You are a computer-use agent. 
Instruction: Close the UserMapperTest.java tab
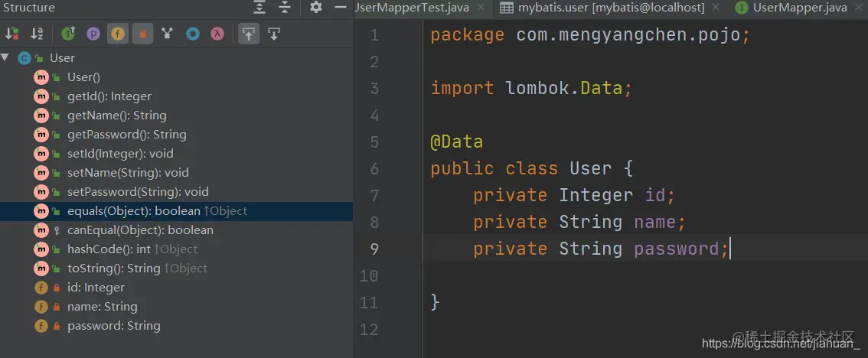[481, 8]
